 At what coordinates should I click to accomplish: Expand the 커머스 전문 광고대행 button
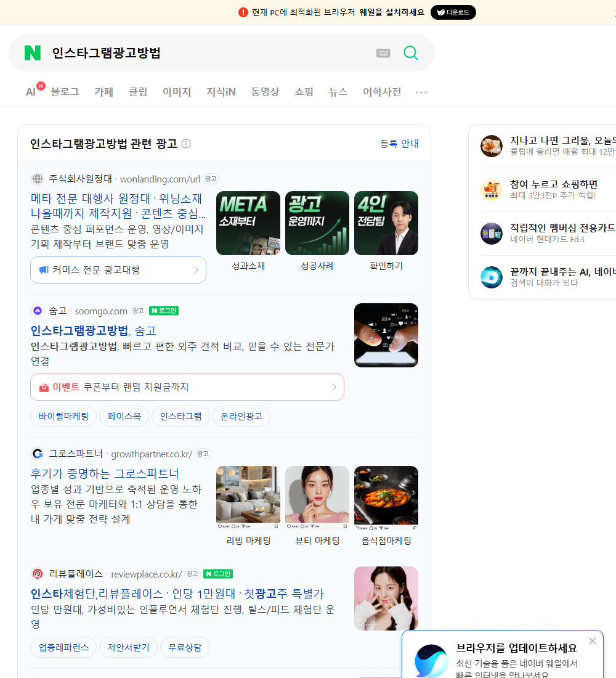(118, 270)
